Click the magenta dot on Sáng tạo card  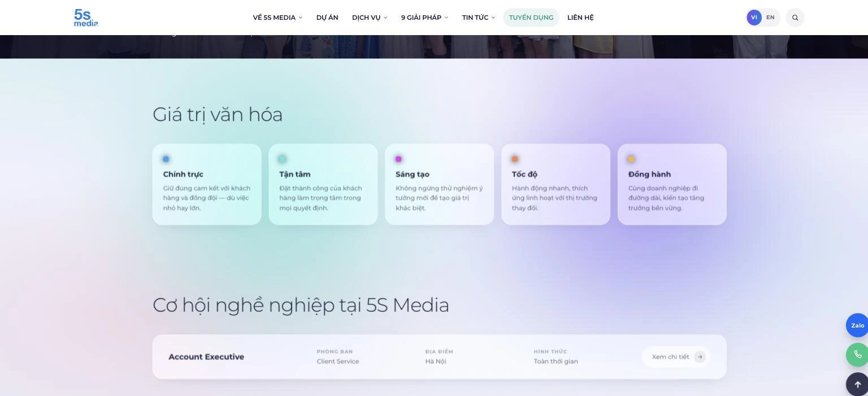(x=398, y=159)
